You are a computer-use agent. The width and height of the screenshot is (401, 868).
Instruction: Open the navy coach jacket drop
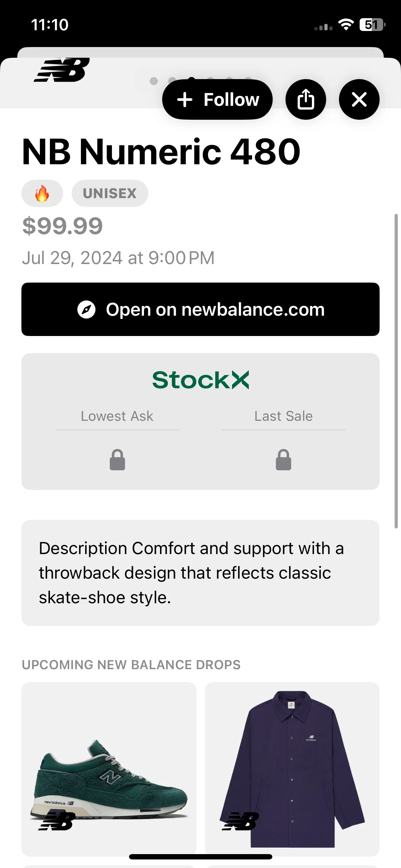pyautogui.click(x=292, y=769)
